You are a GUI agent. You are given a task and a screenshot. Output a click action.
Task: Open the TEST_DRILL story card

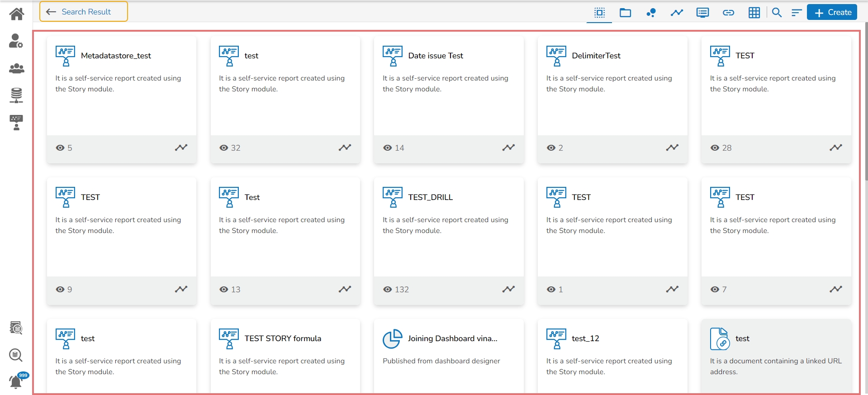(430, 197)
